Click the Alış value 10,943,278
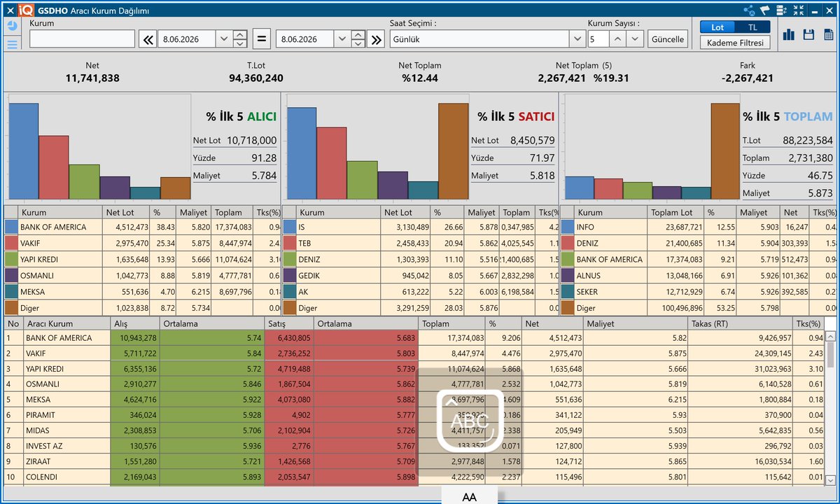840x504 pixels. (138, 338)
